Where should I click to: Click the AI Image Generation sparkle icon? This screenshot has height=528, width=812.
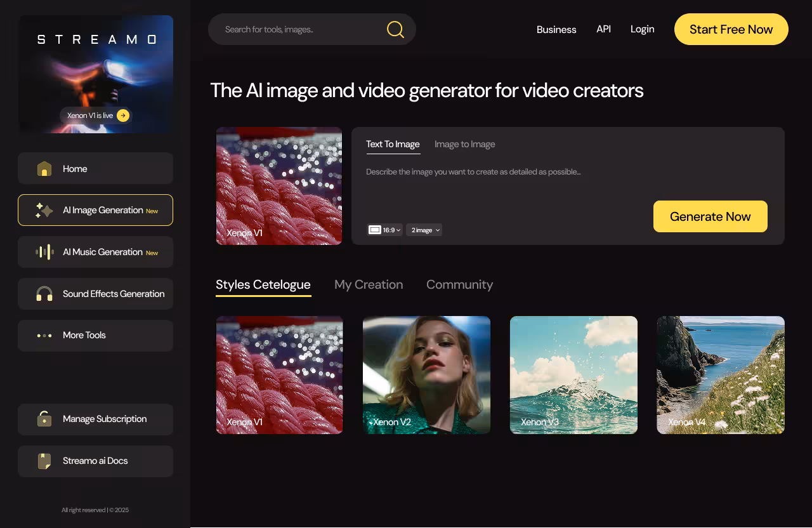pyautogui.click(x=44, y=210)
